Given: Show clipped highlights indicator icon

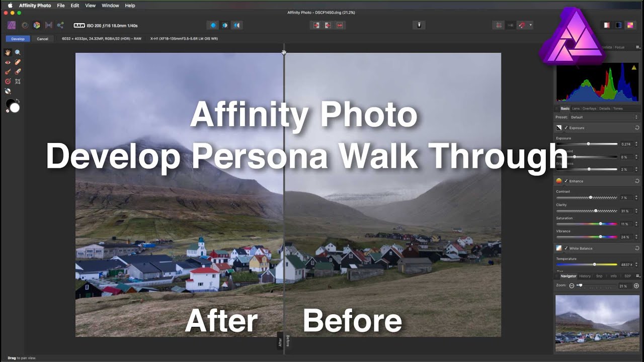Looking at the screenshot, I should 607,25.
